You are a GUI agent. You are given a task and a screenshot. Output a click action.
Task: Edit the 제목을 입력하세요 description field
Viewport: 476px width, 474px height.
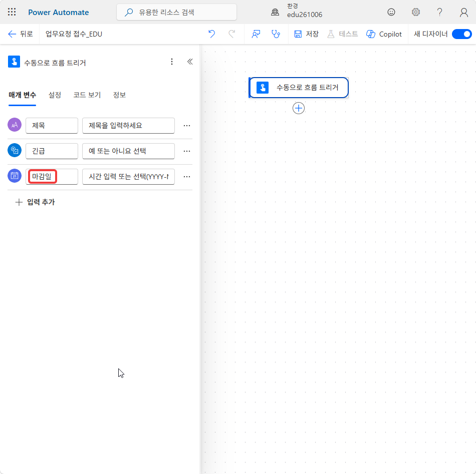point(128,126)
